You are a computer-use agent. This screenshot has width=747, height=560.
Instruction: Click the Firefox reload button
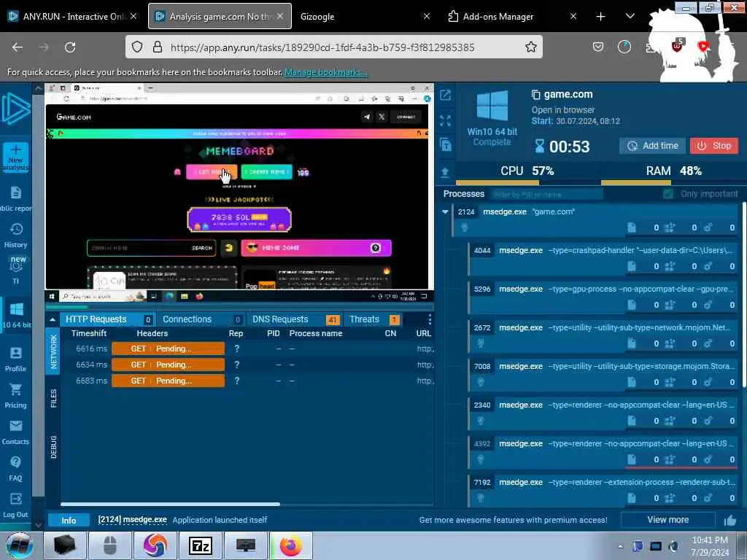click(x=70, y=47)
